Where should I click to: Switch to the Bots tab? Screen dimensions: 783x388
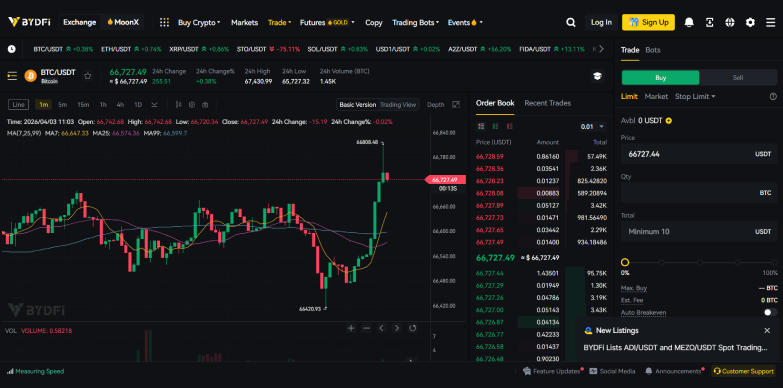click(653, 50)
